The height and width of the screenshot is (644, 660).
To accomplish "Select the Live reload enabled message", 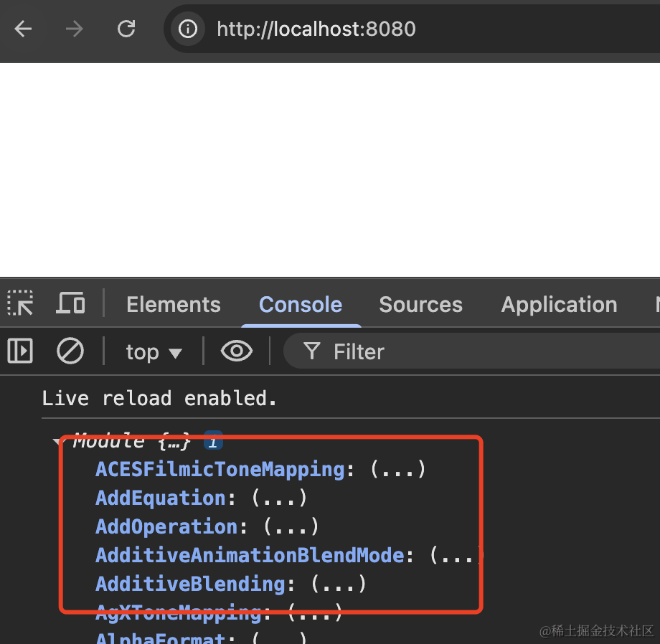I will tap(159, 398).
